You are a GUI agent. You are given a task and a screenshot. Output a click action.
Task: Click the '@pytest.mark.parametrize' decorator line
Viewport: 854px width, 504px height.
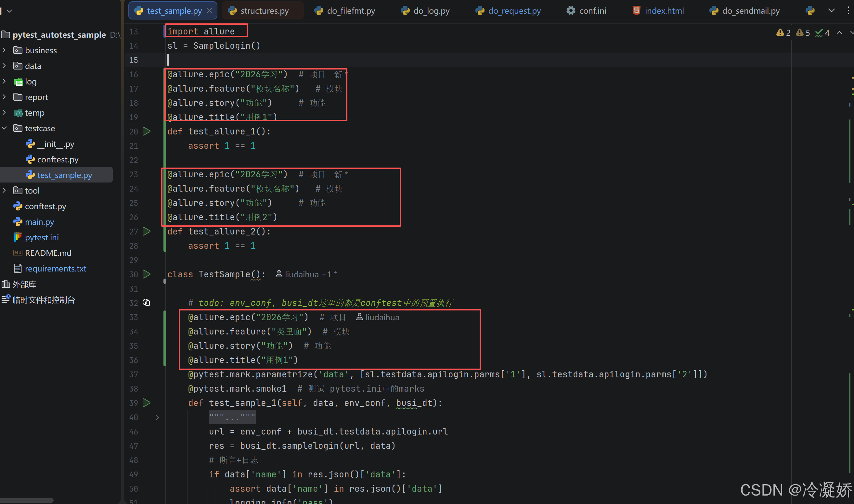447,375
